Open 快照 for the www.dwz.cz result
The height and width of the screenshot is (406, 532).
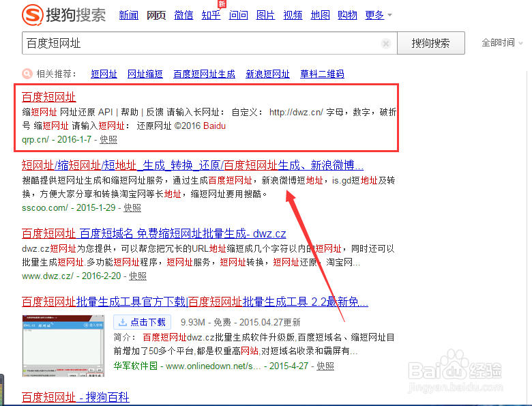coord(137,276)
